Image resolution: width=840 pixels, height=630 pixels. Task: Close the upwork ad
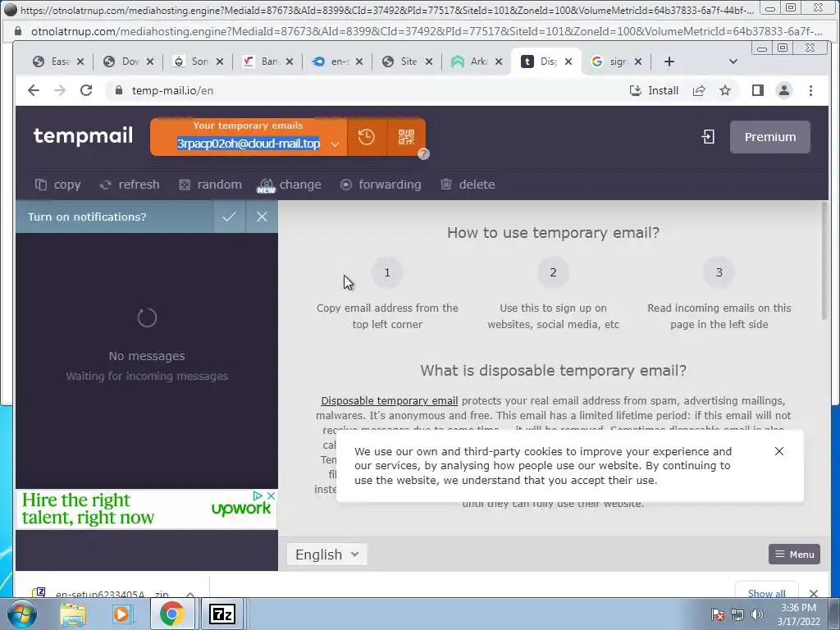272,495
